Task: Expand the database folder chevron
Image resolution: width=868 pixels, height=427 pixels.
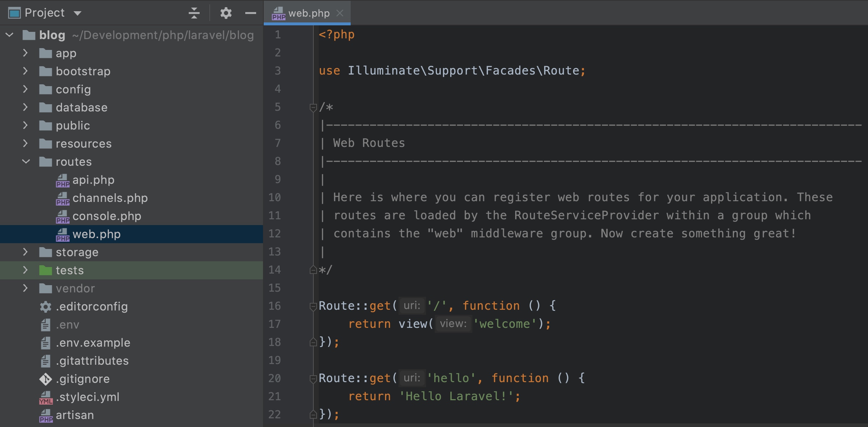Action: [25, 107]
